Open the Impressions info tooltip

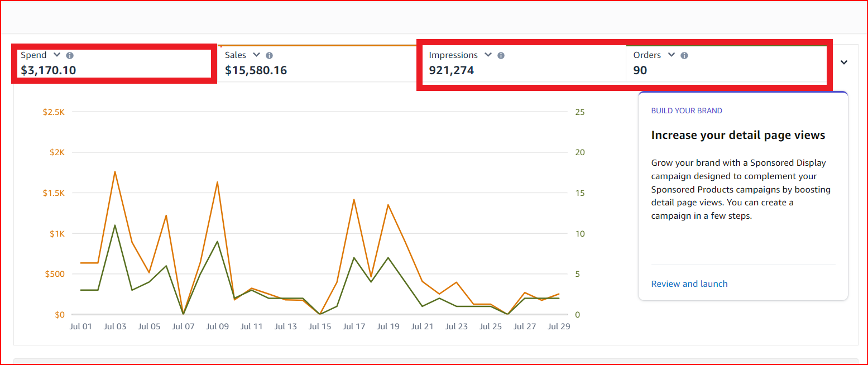tap(500, 55)
